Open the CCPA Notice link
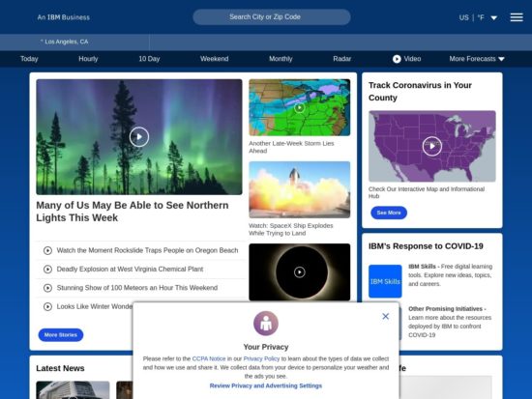Image resolution: width=532 pixels, height=399 pixels. coord(209,358)
